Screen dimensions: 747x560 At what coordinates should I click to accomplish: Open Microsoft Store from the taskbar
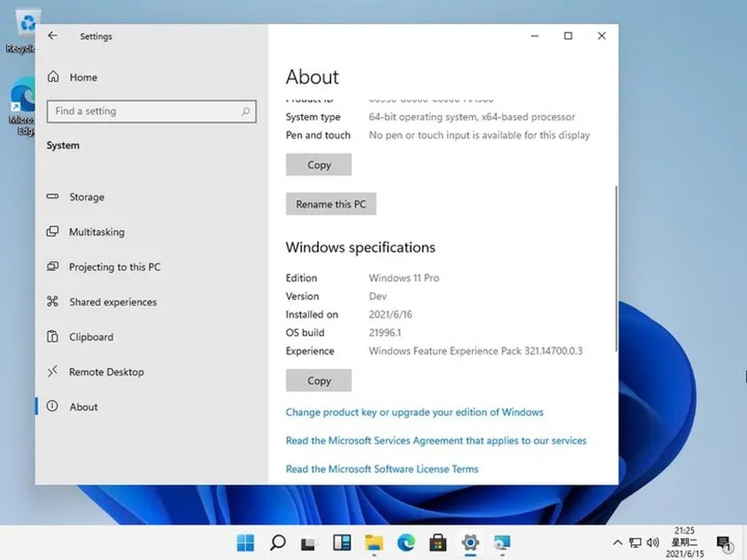[x=438, y=543]
